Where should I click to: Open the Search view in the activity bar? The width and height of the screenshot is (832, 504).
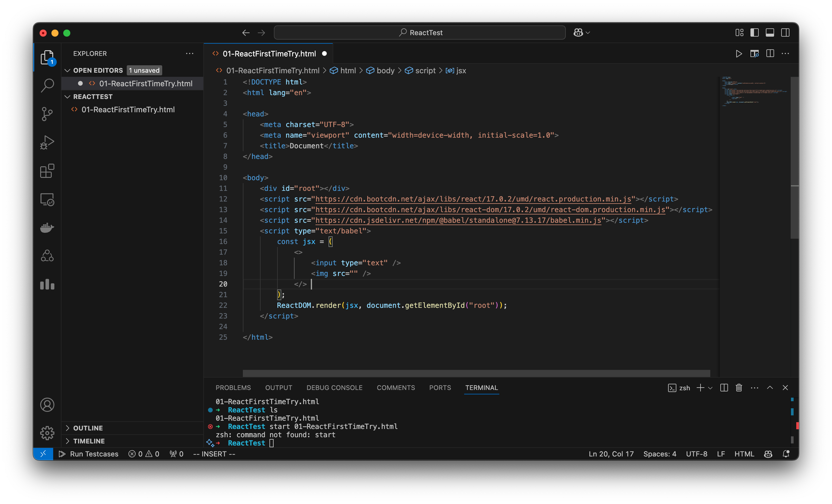click(47, 85)
